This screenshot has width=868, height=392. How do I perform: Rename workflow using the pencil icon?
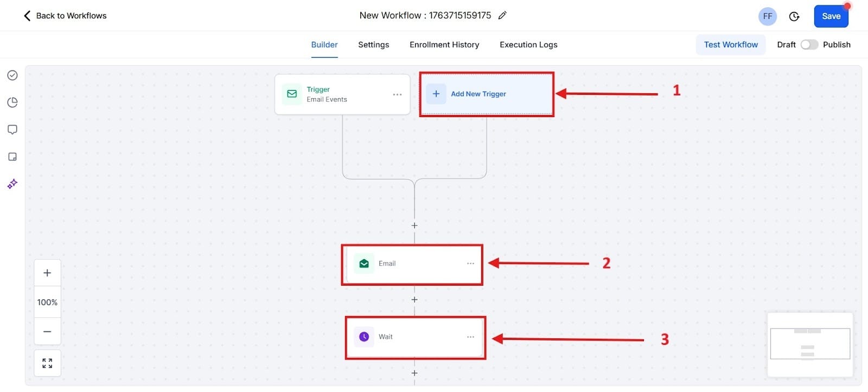coord(502,15)
